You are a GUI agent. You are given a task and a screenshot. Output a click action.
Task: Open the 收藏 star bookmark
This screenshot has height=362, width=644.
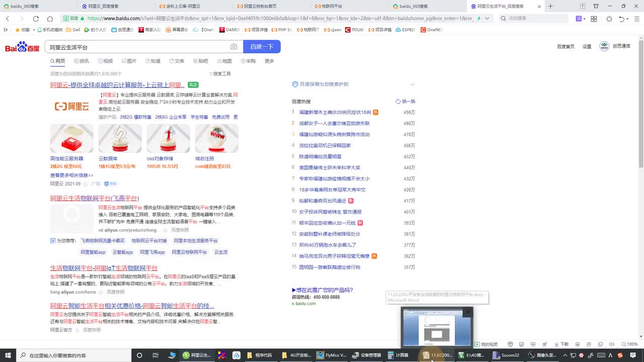pos(23,30)
